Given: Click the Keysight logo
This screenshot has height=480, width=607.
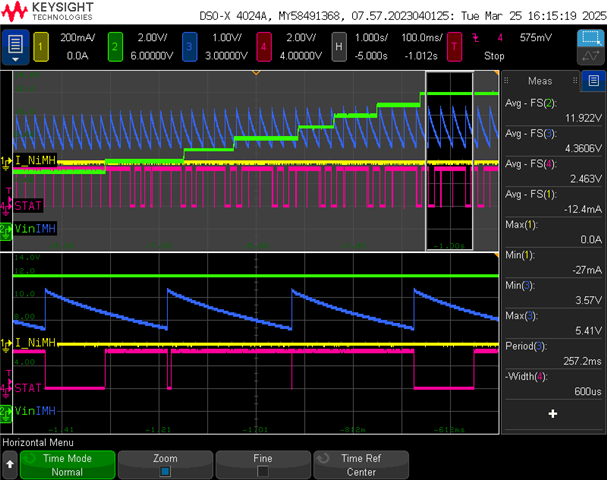Looking at the screenshot, I should pos(47,11).
